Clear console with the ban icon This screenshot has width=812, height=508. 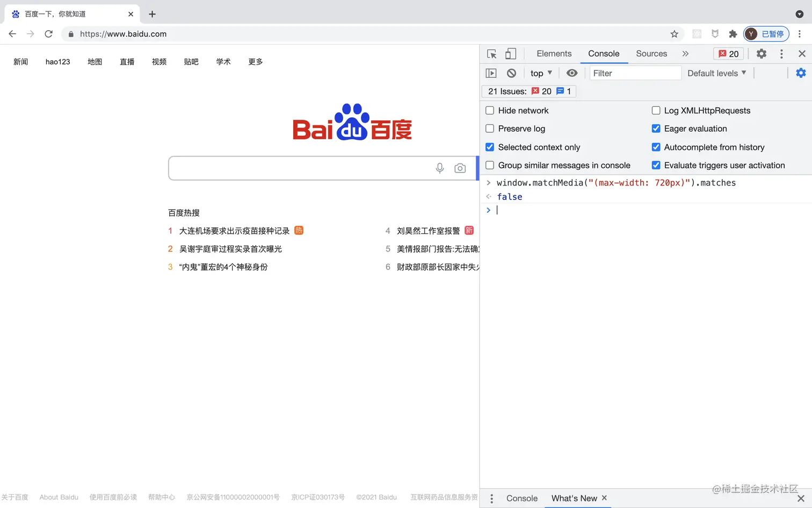tap(511, 73)
